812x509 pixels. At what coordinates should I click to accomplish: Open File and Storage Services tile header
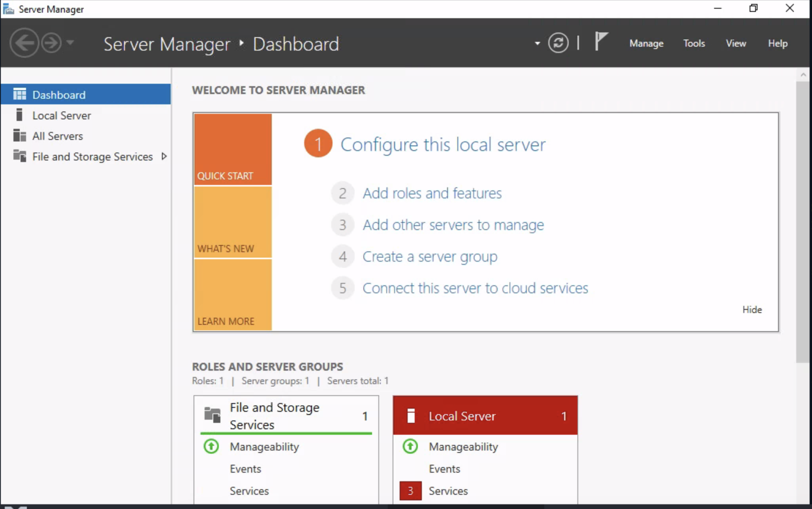click(286, 416)
